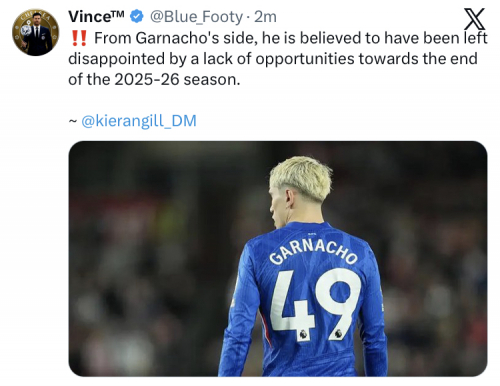
Task: Click the white number 49 on shirt
Action: 315,304
